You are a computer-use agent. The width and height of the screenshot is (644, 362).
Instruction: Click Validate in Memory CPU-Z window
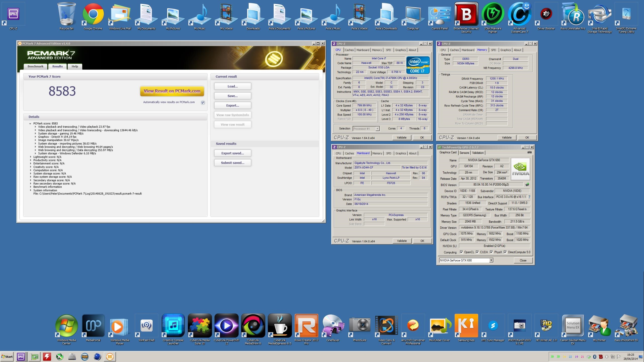(x=507, y=138)
